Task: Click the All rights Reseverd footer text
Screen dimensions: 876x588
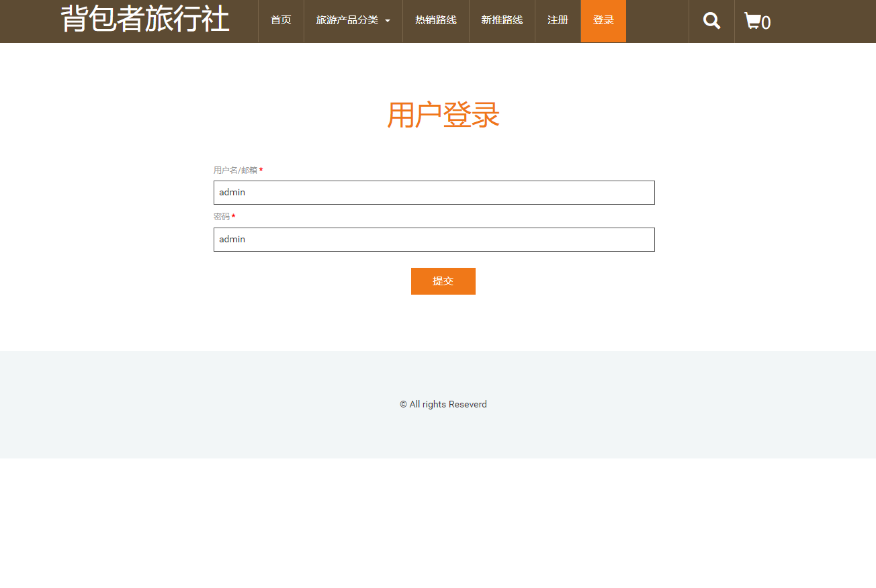Action: 443,403
